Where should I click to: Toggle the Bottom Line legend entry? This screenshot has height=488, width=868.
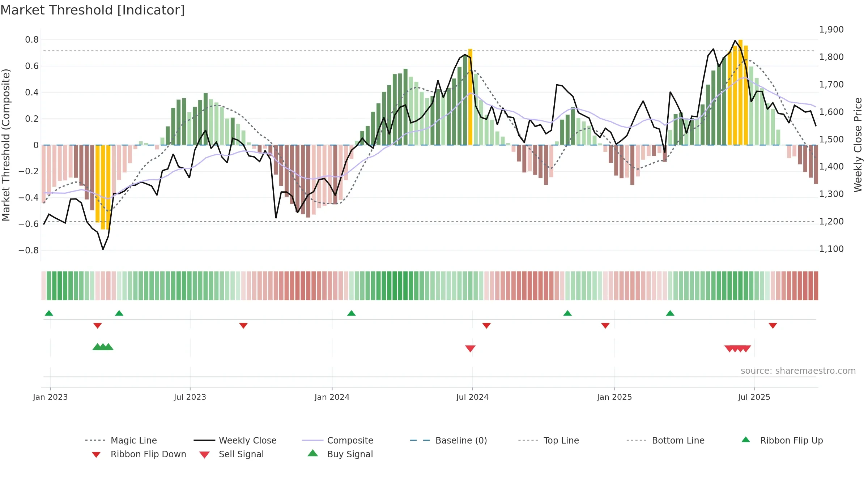click(665, 440)
